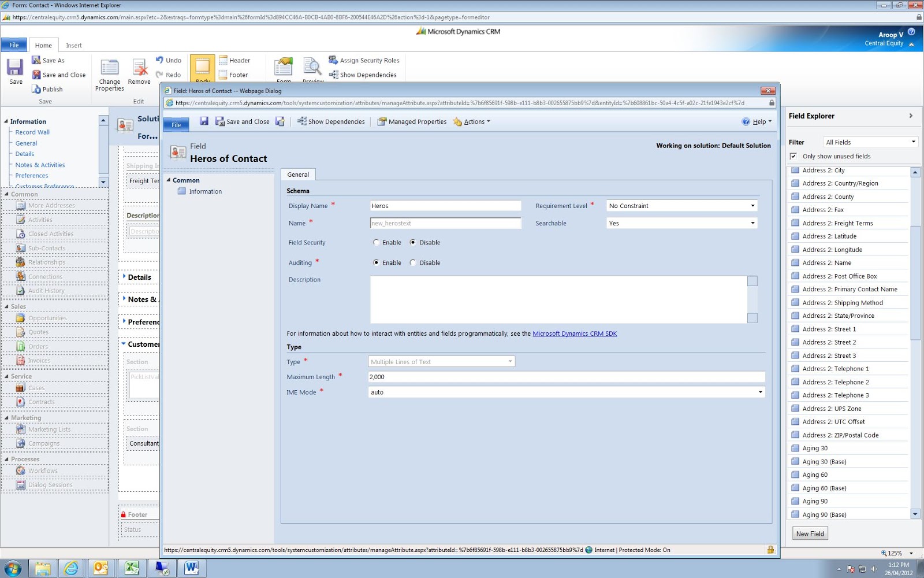Switch to the Insert ribbon tab
The height and width of the screenshot is (578, 924).
click(74, 46)
